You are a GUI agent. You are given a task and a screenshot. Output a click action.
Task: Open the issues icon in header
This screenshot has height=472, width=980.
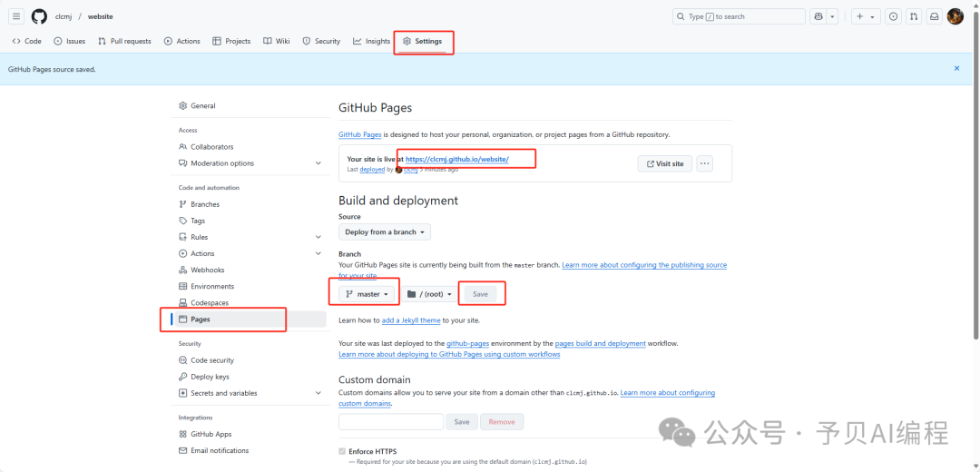[x=894, y=17]
